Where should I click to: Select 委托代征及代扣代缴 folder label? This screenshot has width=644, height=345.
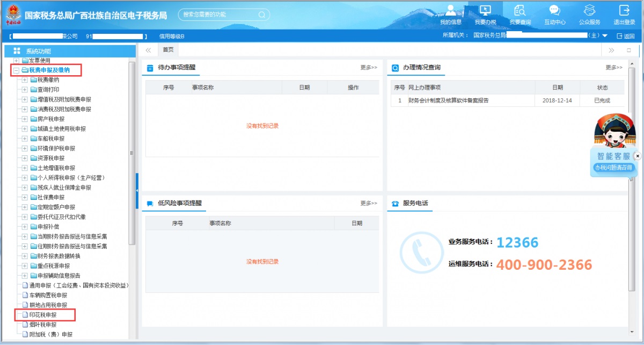(62, 217)
